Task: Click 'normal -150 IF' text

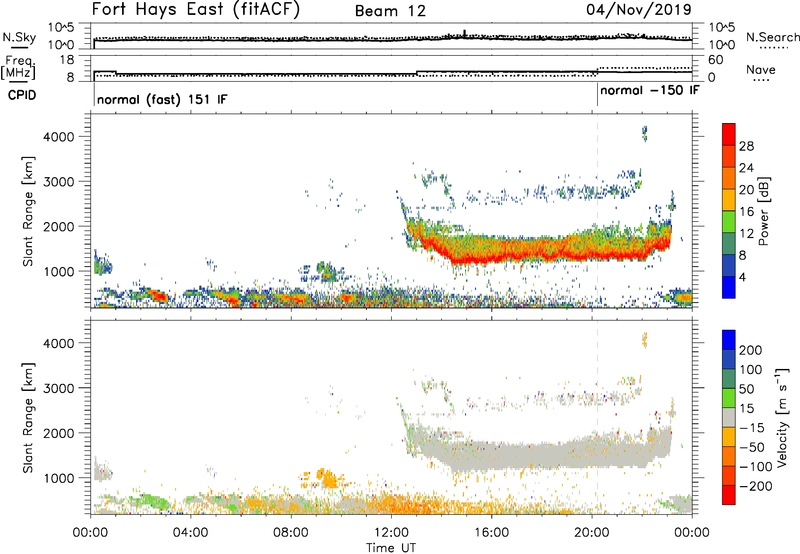Action: pyautogui.click(x=649, y=90)
